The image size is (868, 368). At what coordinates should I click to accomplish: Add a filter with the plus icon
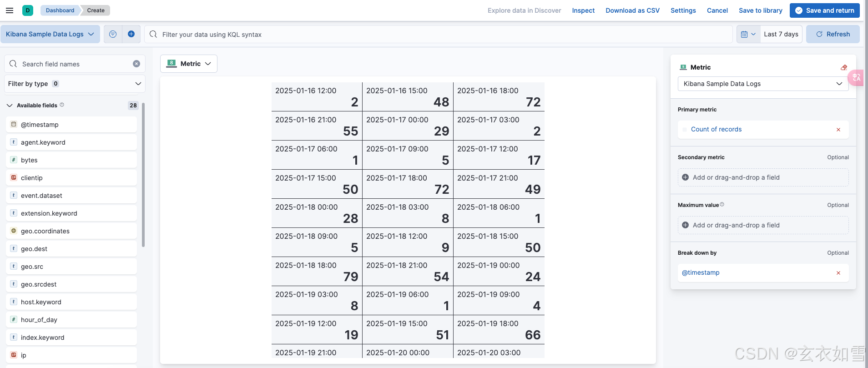coord(131,34)
